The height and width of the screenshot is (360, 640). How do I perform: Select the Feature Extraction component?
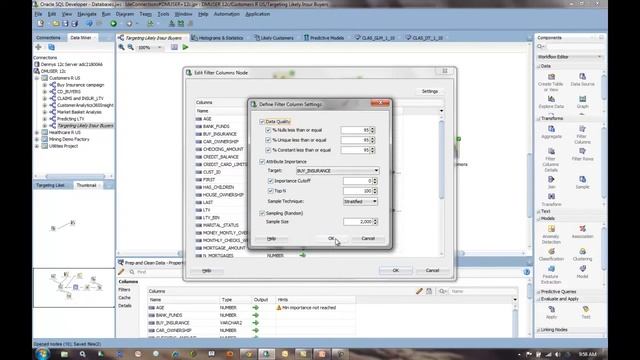pyautogui.click(x=551, y=274)
